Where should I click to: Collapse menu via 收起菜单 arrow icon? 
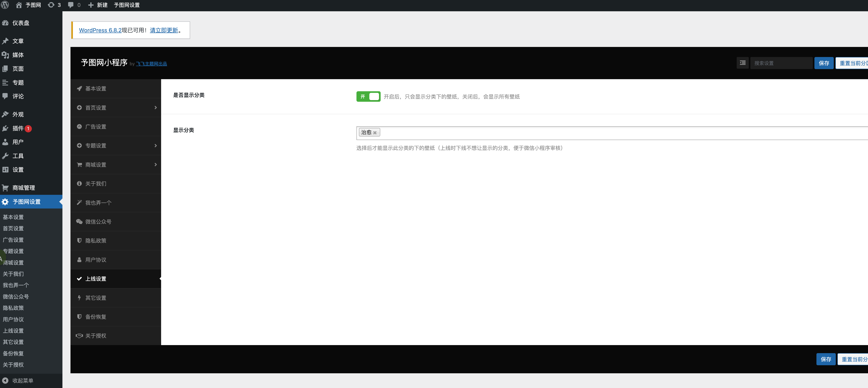[x=5, y=381]
